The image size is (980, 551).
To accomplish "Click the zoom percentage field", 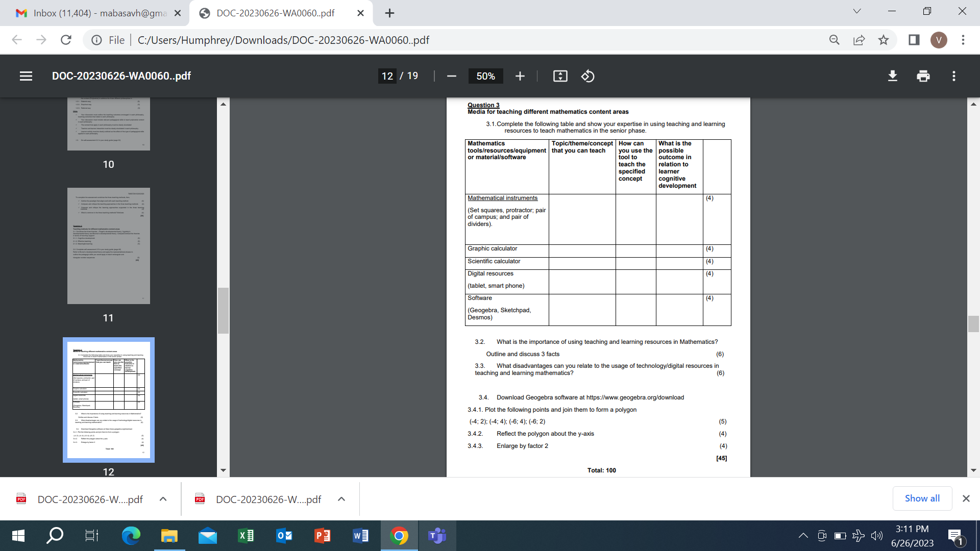I will [485, 76].
